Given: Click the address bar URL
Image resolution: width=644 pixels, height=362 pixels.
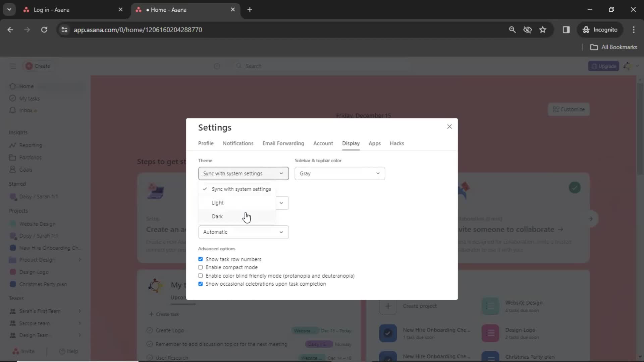Looking at the screenshot, I should (x=138, y=29).
